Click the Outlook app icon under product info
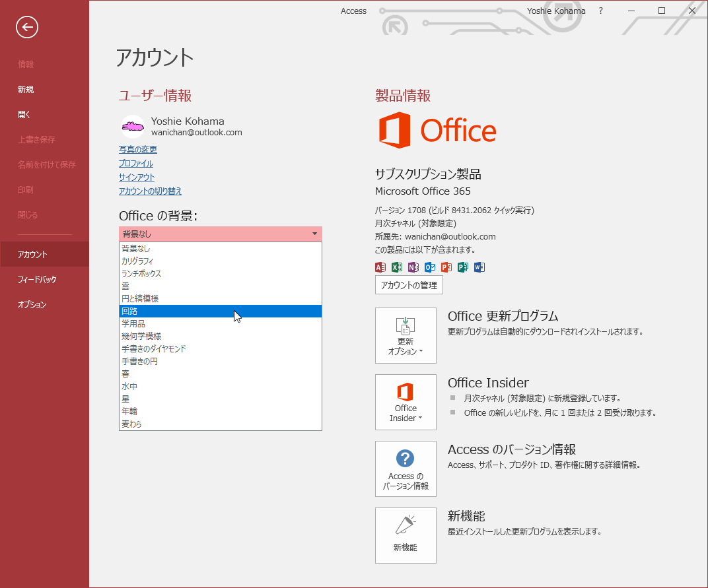The image size is (708, 588). click(x=430, y=267)
